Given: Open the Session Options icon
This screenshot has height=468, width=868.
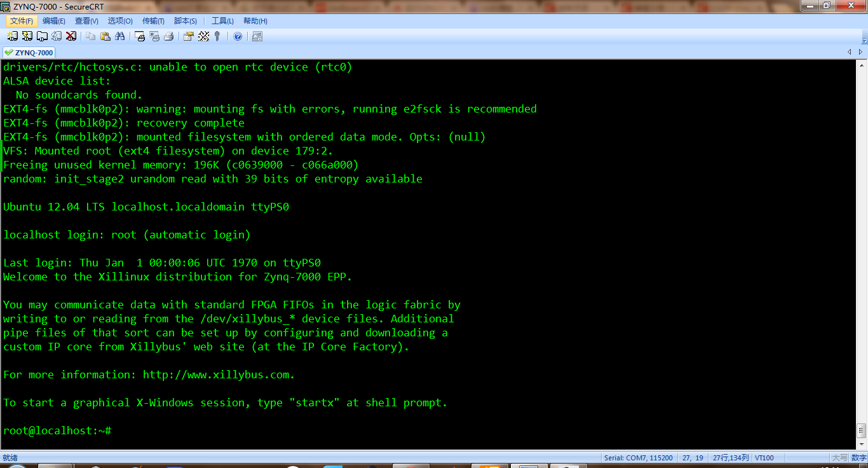Looking at the screenshot, I should pos(189,36).
